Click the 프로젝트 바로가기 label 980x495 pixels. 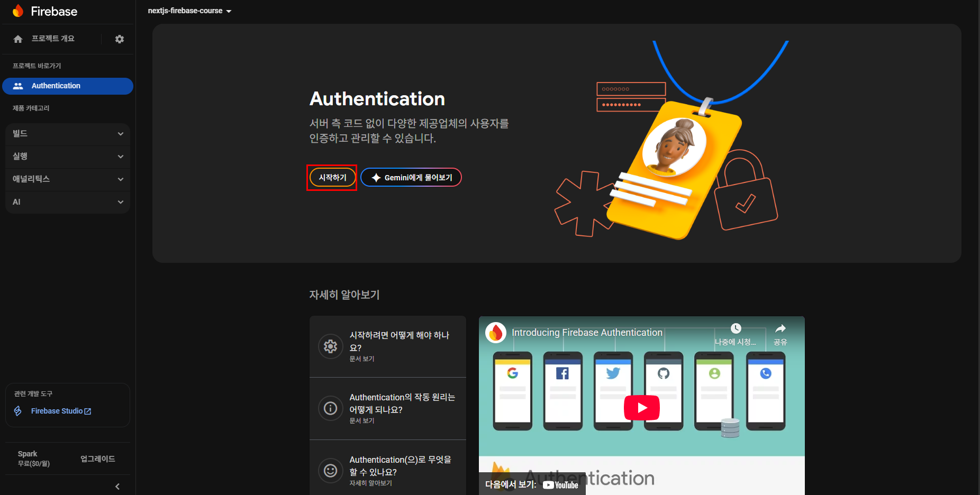point(37,66)
